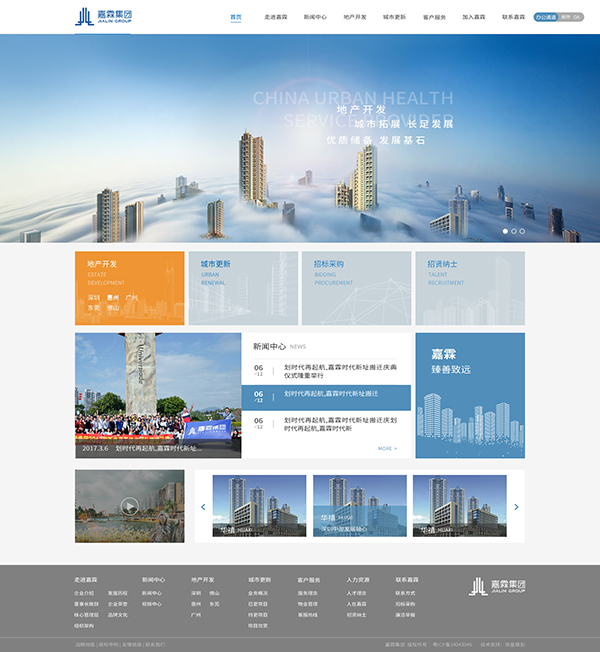Open the 首页 nav tab
This screenshot has height=652, width=600.
(236, 17)
